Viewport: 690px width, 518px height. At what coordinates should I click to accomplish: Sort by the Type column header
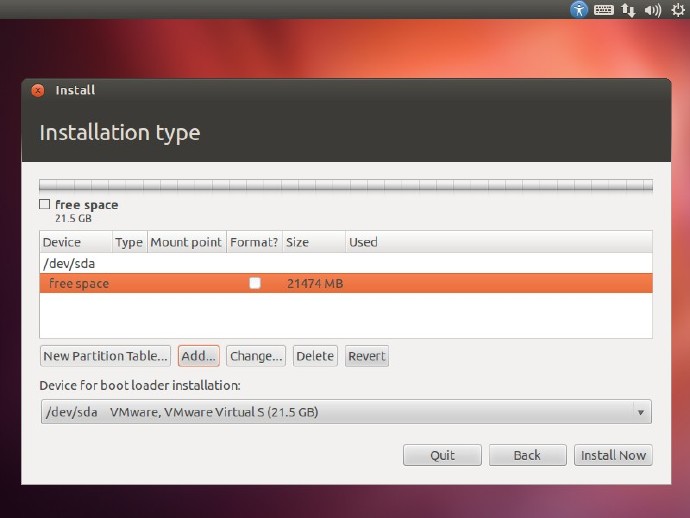point(129,242)
